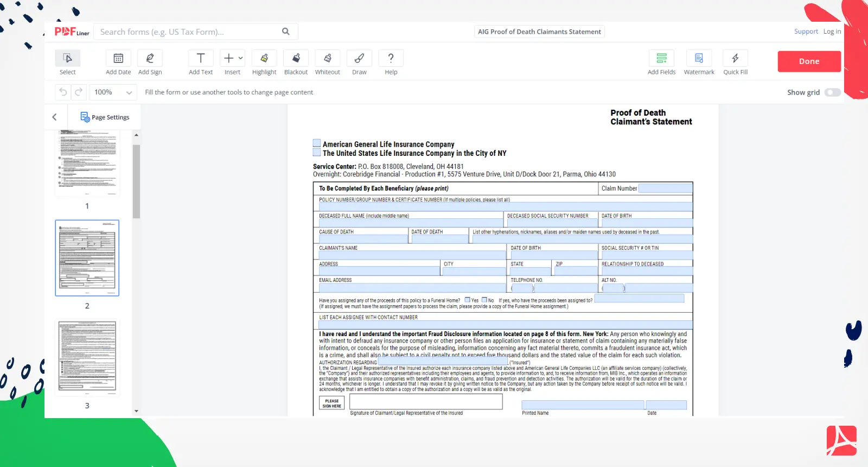The height and width of the screenshot is (467, 868).
Task: Select the Highlight tool
Action: click(264, 63)
